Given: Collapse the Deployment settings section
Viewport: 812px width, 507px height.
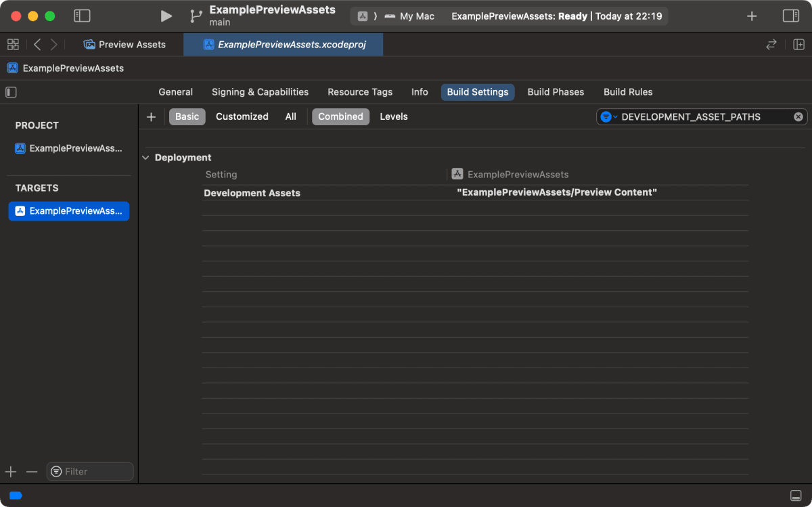Looking at the screenshot, I should click(x=145, y=157).
